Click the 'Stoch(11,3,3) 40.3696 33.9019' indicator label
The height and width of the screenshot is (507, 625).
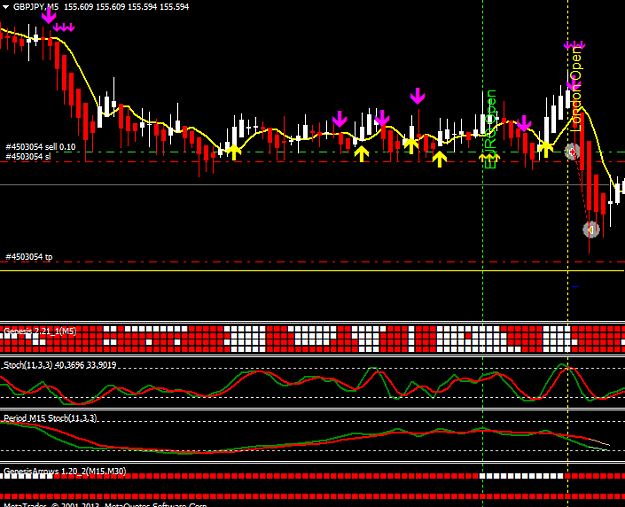pos(60,365)
